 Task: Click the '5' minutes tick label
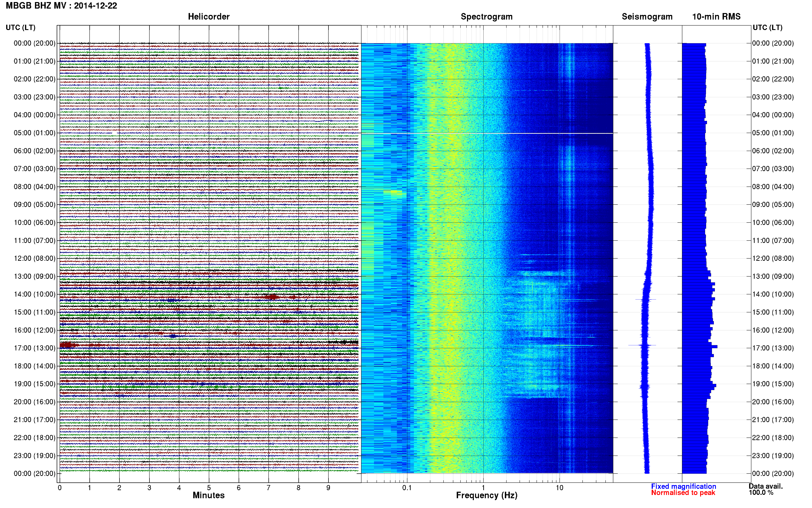pyautogui.click(x=209, y=487)
